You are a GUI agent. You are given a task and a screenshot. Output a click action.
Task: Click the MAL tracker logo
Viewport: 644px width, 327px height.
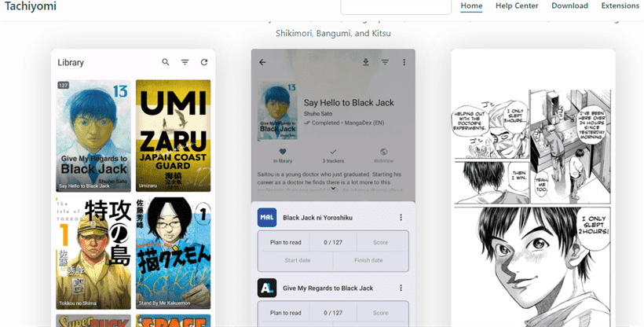(x=267, y=218)
